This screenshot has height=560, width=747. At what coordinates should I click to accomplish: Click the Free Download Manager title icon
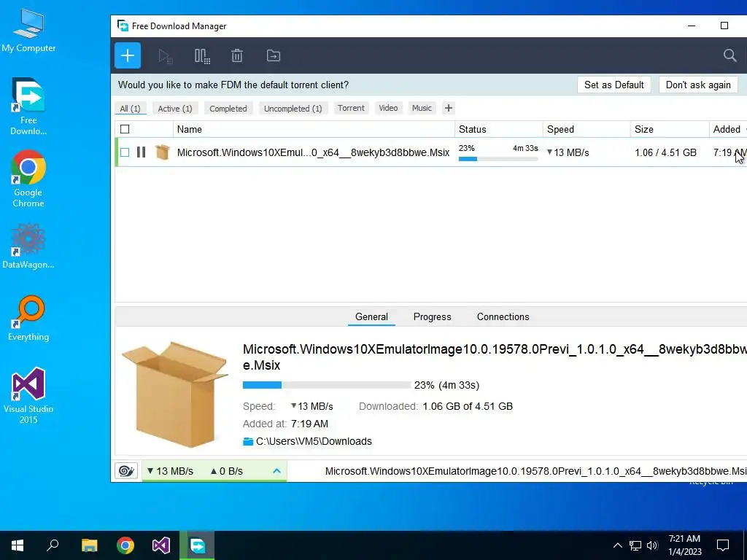tap(123, 26)
